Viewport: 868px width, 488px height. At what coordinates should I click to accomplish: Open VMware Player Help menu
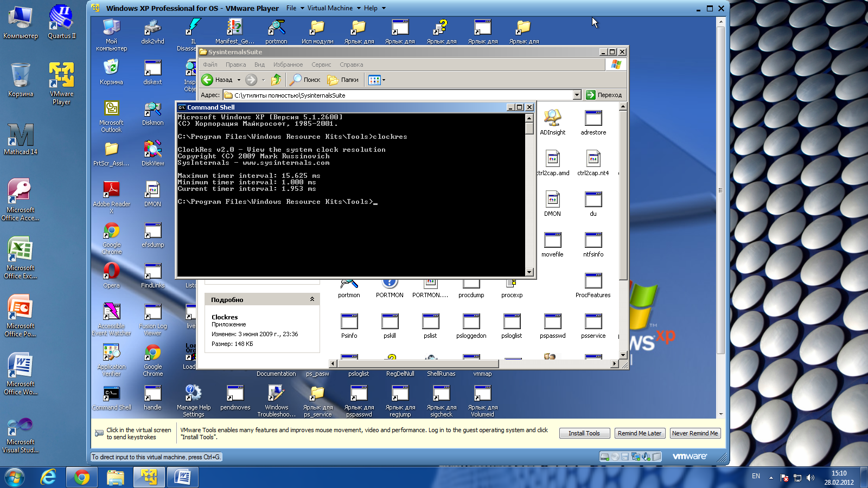(x=374, y=8)
